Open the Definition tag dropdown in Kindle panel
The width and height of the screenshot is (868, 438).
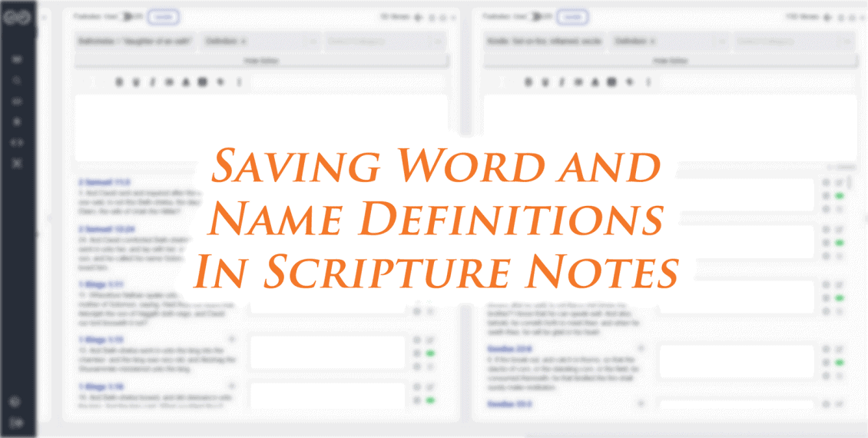point(670,41)
